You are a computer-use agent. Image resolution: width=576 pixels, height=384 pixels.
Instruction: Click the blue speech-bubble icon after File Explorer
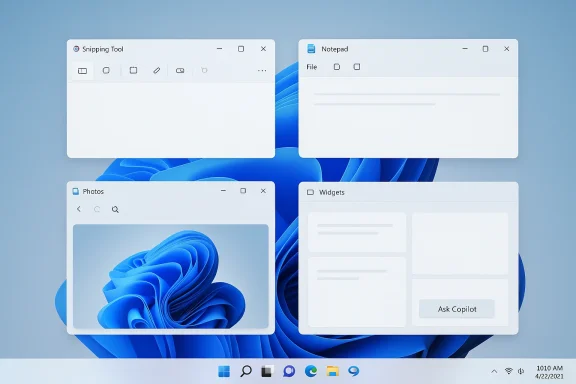coord(354,371)
